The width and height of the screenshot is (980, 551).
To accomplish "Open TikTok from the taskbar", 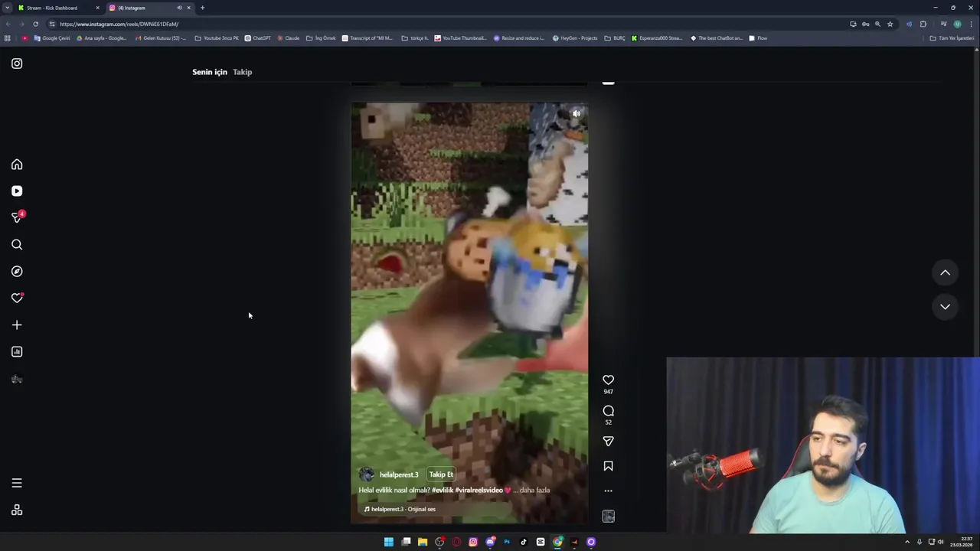I will coord(524,542).
